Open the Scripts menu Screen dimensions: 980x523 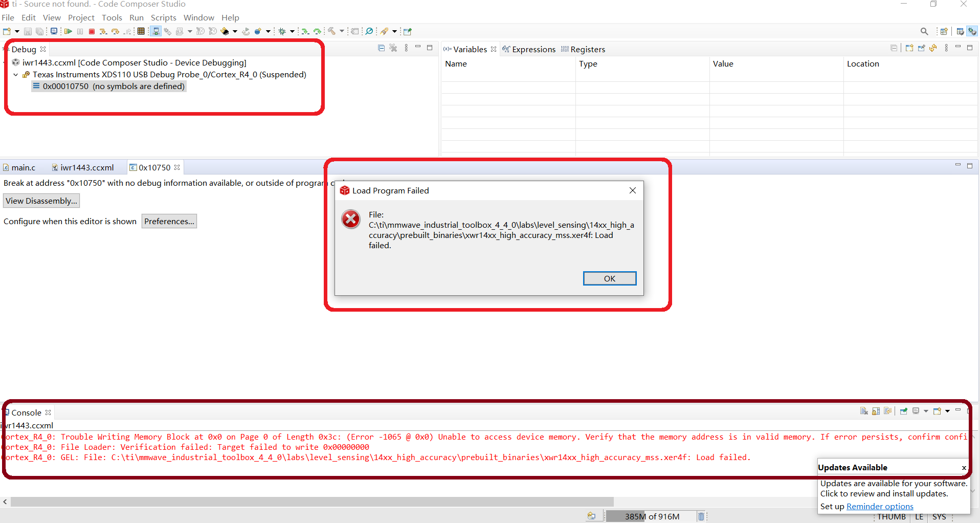pyautogui.click(x=164, y=17)
